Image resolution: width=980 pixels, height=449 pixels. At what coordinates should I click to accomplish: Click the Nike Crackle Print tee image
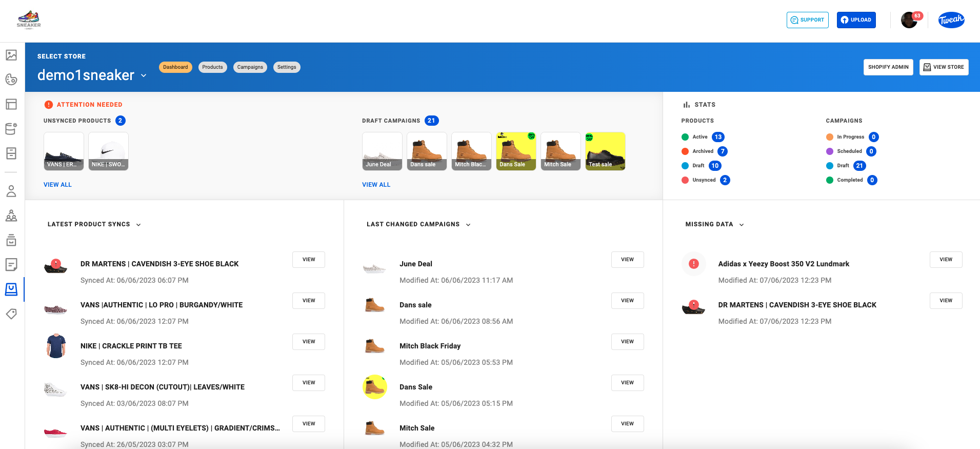click(56, 346)
